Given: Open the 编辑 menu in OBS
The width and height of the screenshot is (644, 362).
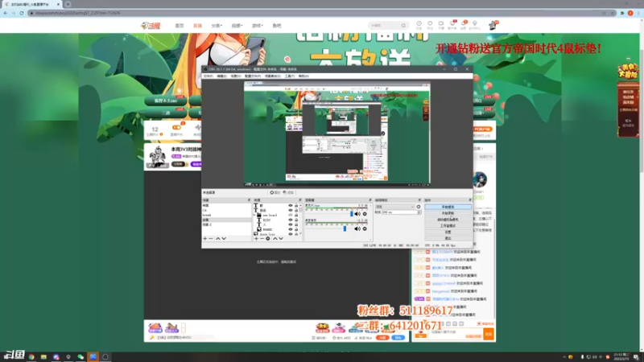Looking at the screenshot, I should coord(222,76).
